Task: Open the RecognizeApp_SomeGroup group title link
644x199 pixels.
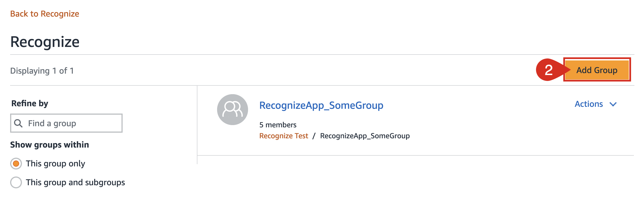Action: 321,105
